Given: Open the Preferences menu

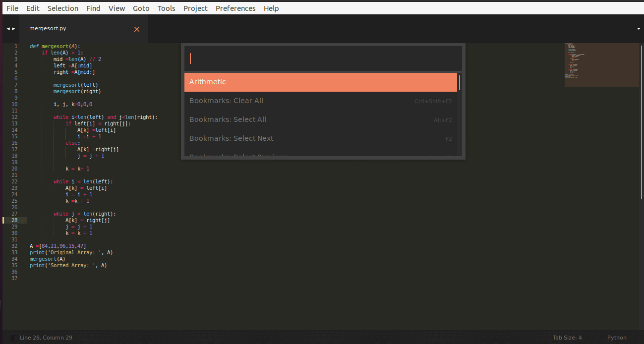Looking at the screenshot, I should pyautogui.click(x=235, y=8).
